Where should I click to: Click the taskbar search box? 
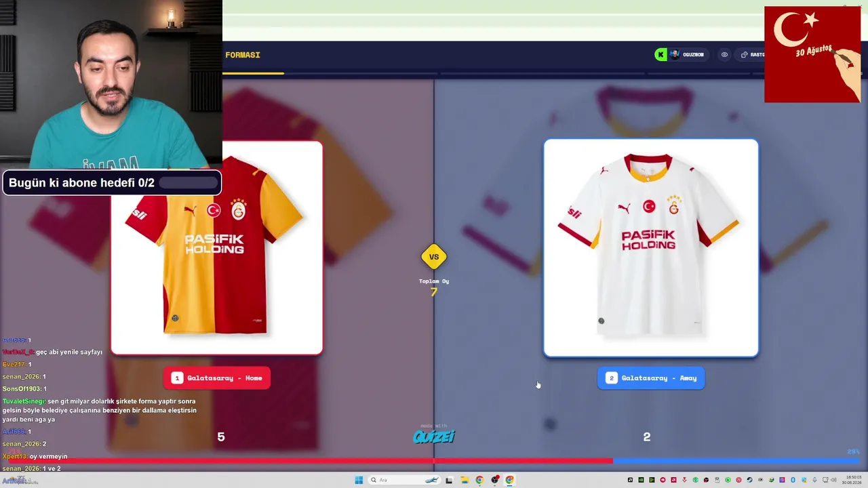click(405, 481)
